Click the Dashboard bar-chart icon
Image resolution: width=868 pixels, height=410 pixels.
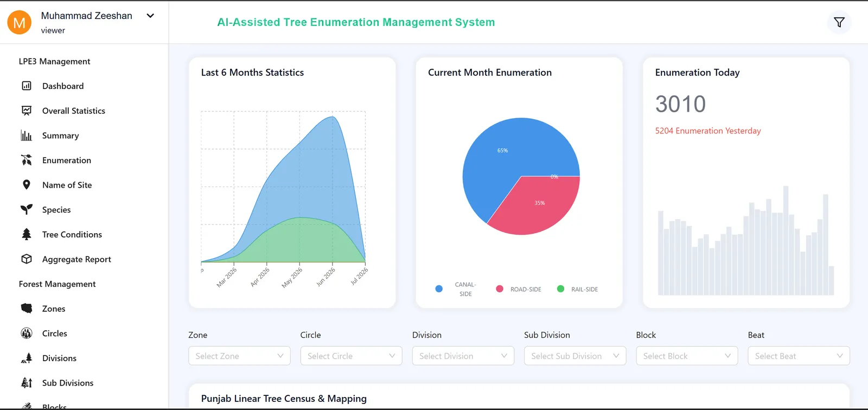point(26,86)
